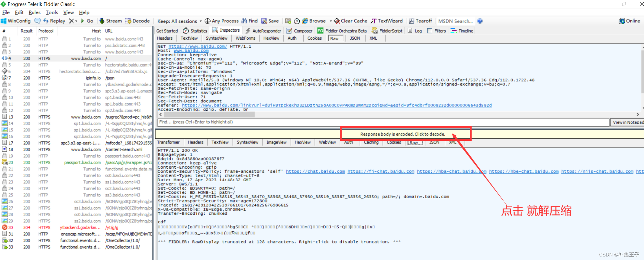The height and width of the screenshot is (260, 644).
Task: Click the lock icon of session 1
Action: (5, 39)
